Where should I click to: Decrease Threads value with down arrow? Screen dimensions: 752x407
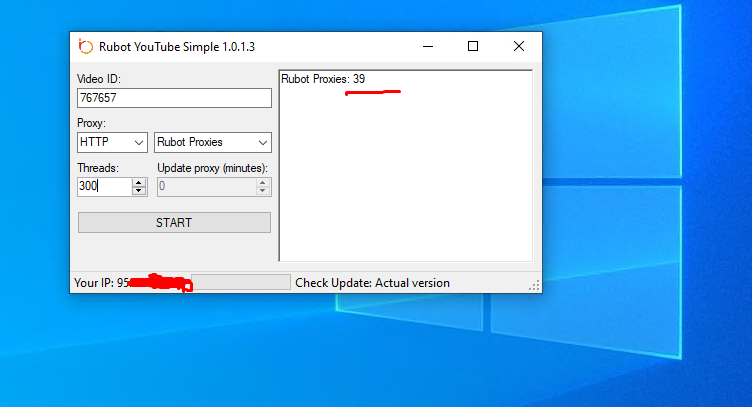pyautogui.click(x=139, y=191)
